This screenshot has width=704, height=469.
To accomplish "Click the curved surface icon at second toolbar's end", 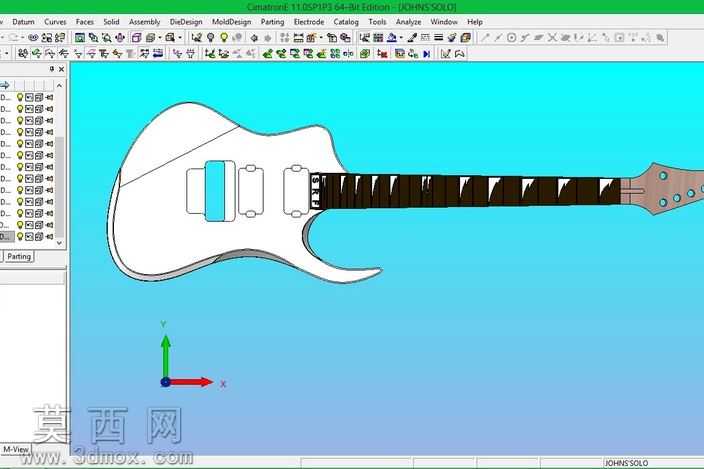I will point(459,54).
